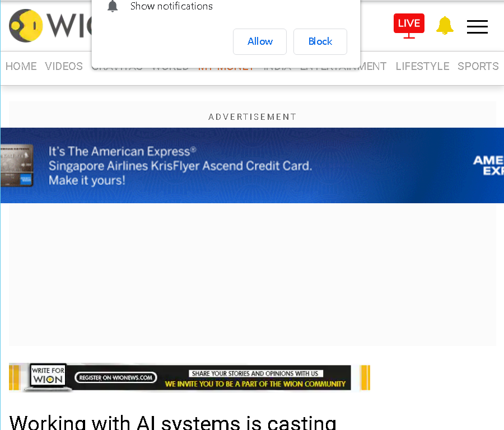Click the bell icon in notification prompt
Image resolution: width=504 pixels, height=430 pixels.
[x=113, y=6]
